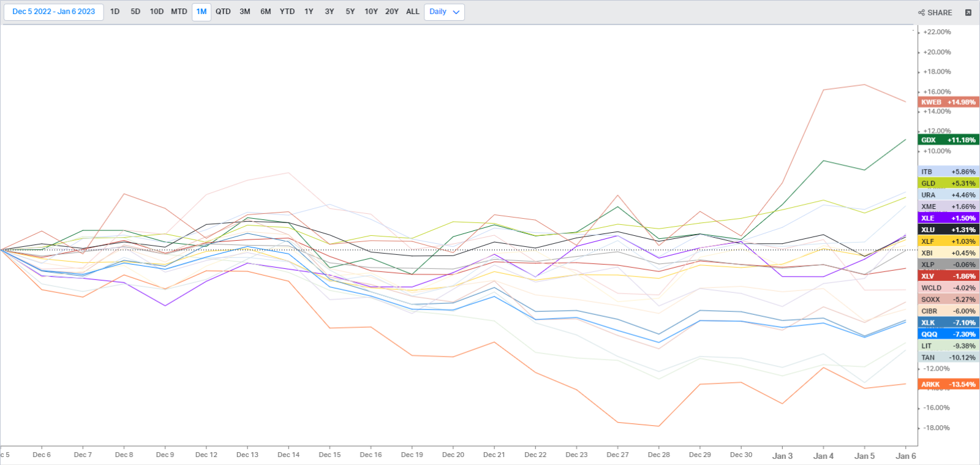Expand chart to fullscreen icon
Viewport: 980px width, 465px height.
coord(968,12)
